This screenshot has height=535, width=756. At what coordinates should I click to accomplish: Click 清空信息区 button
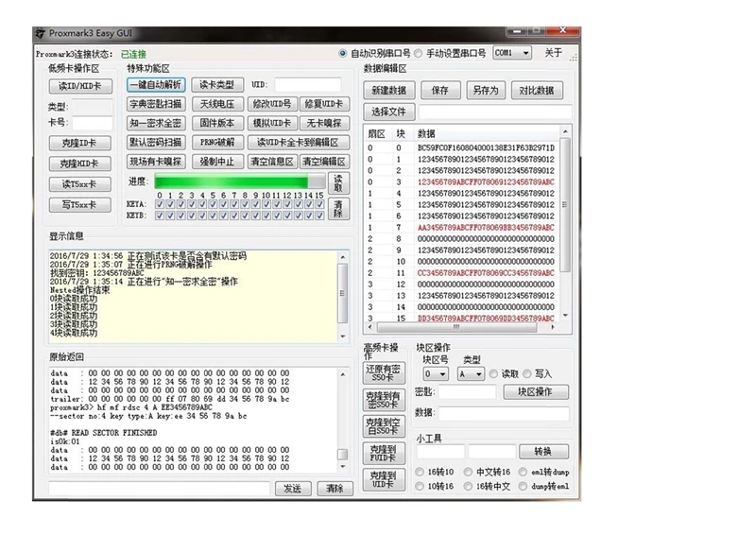272,162
